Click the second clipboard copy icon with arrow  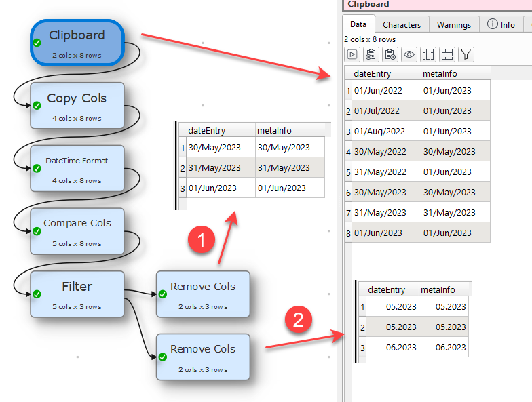pos(390,54)
